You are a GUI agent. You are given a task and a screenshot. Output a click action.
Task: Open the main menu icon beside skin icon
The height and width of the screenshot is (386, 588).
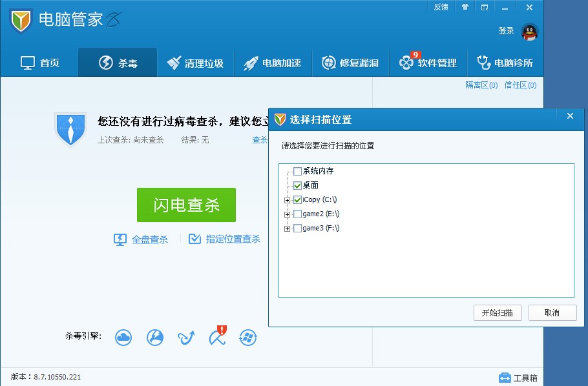click(485, 7)
